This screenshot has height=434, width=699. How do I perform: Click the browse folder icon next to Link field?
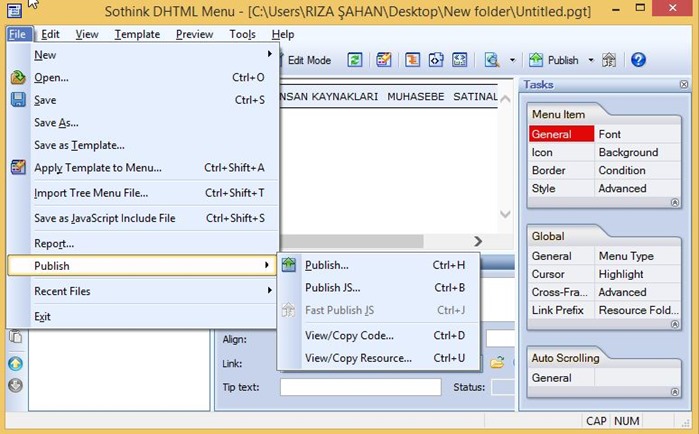pos(497,363)
